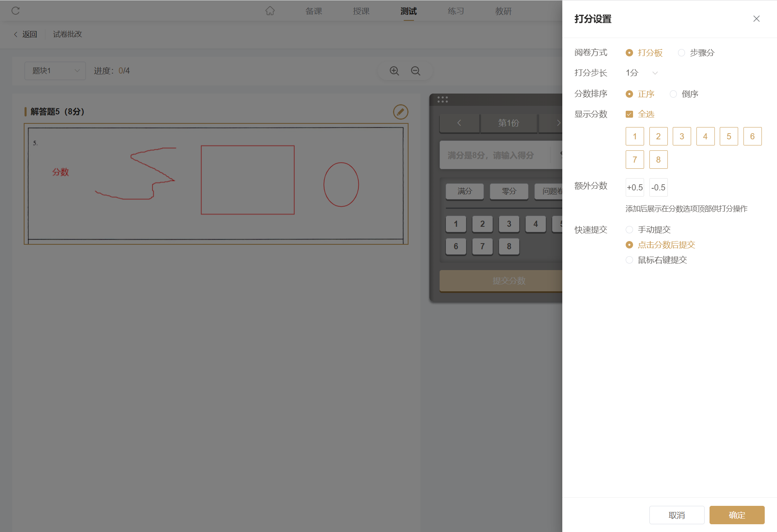
Task: Toggle display score 2 in settings
Action: 658,136
